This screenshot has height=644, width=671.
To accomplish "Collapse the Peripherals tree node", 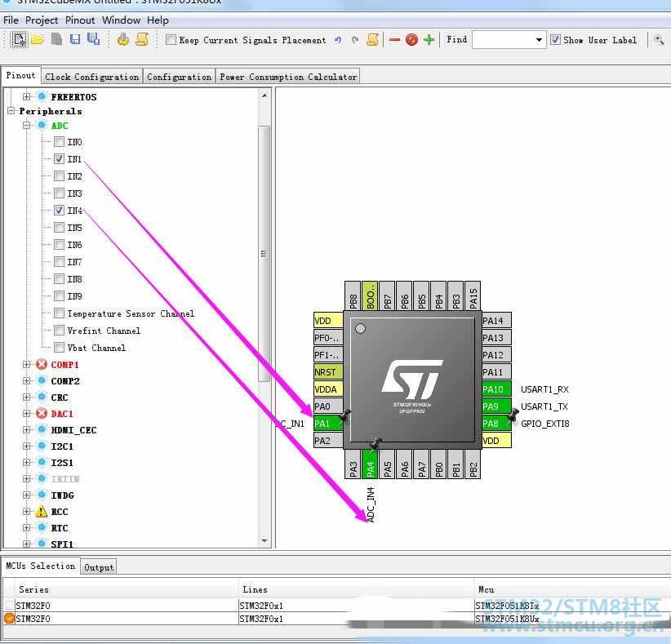I will pyautogui.click(x=11, y=111).
